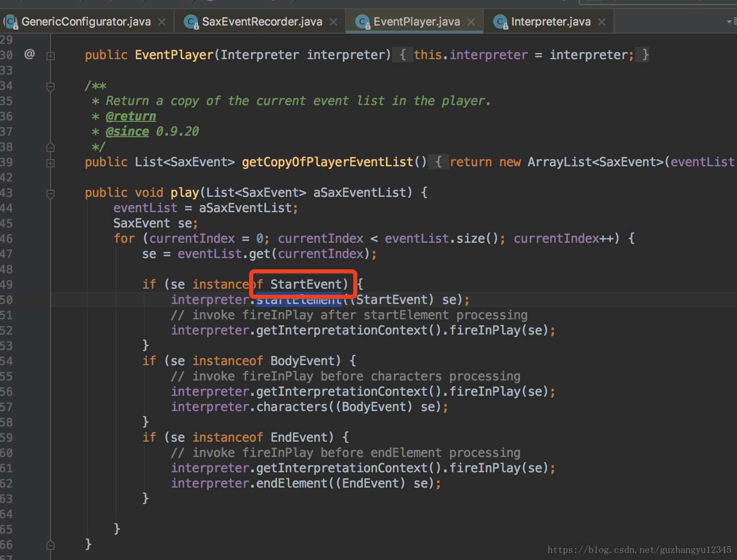Click EndEvent in the instanceof check
The height and width of the screenshot is (560, 737).
pyautogui.click(x=299, y=438)
